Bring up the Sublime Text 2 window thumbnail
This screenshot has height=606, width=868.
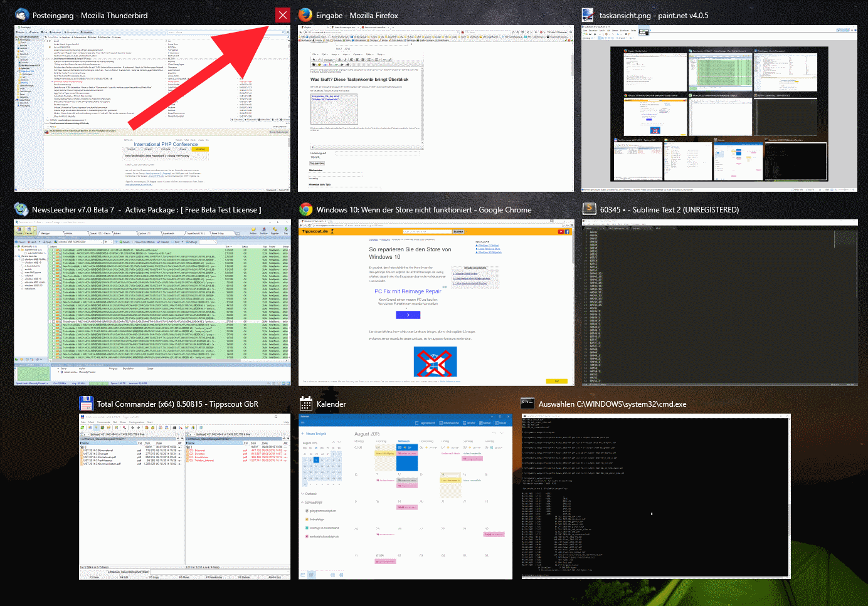[719, 302]
